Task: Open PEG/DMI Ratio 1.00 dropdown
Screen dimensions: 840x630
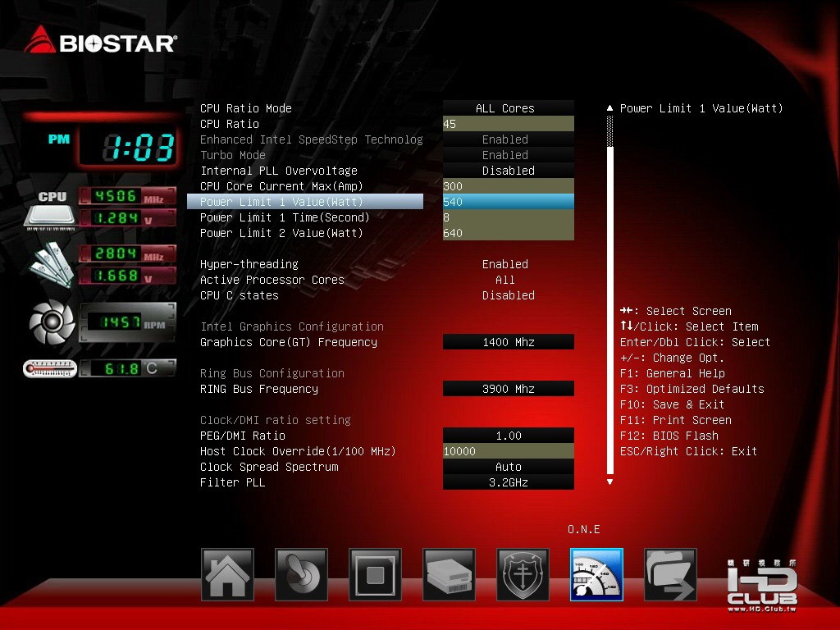Action: click(x=509, y=436)
